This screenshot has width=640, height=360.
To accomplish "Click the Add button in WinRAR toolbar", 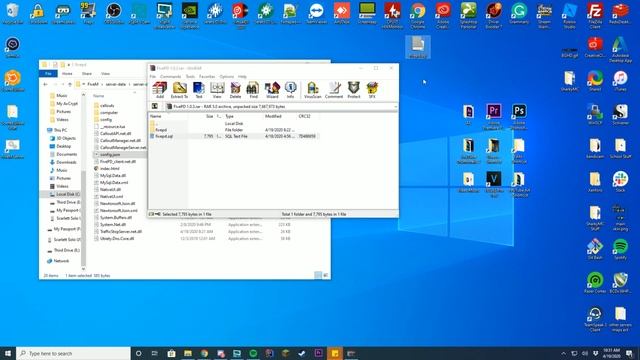I will click(160, 90).
